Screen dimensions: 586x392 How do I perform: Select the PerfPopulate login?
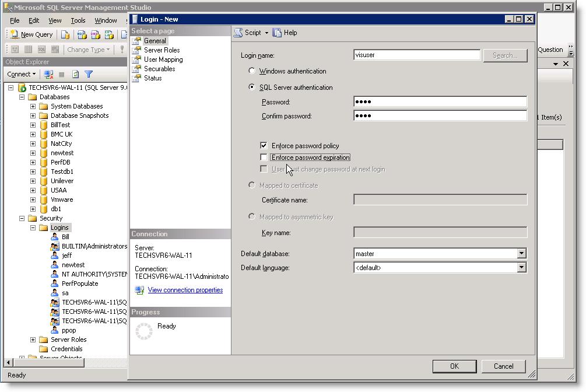[x=80, y=284]
